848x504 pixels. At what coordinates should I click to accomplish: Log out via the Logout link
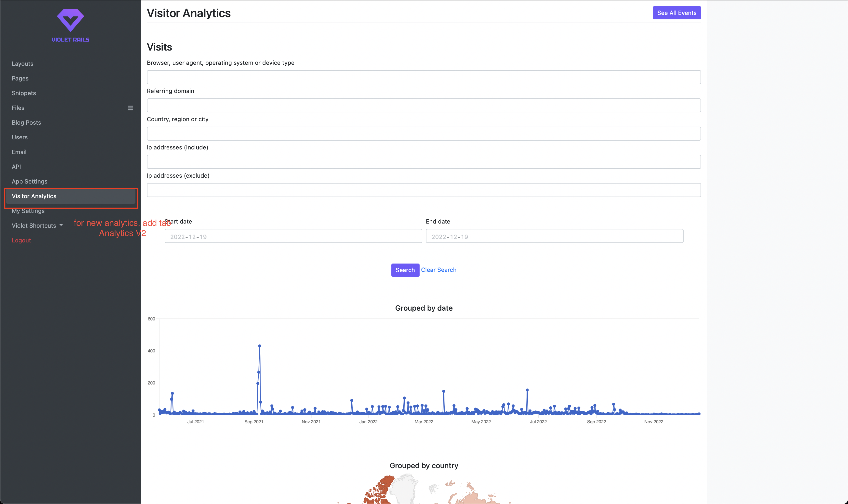pos(21,240)
